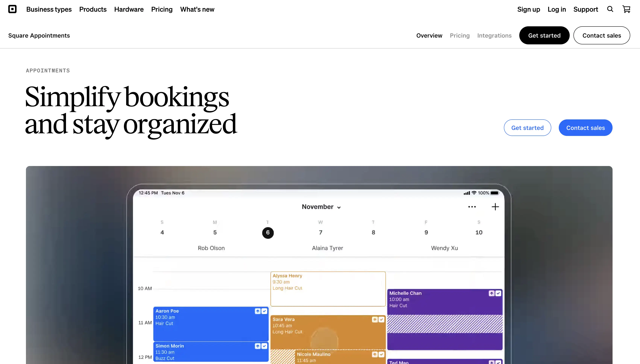Click the Sign up link
Image resolution: width=640 pixels, height=364 pixels.
(529, 9)
